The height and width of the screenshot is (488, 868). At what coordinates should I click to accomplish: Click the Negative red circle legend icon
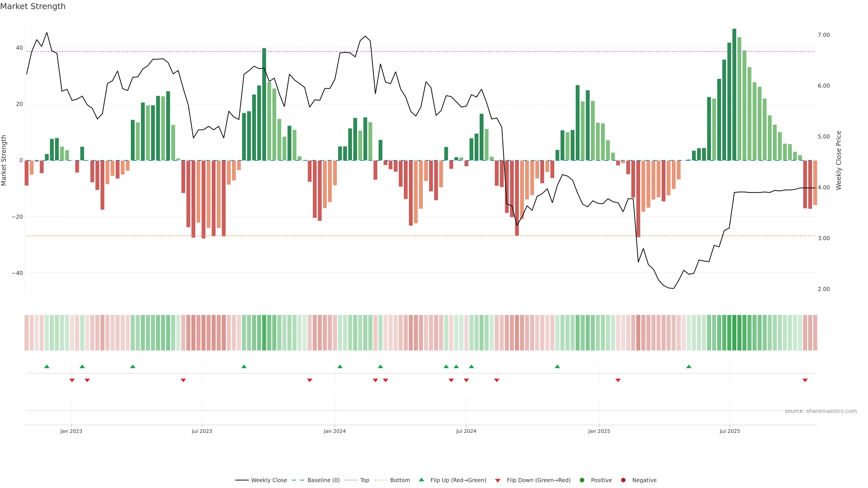[623, 480]
